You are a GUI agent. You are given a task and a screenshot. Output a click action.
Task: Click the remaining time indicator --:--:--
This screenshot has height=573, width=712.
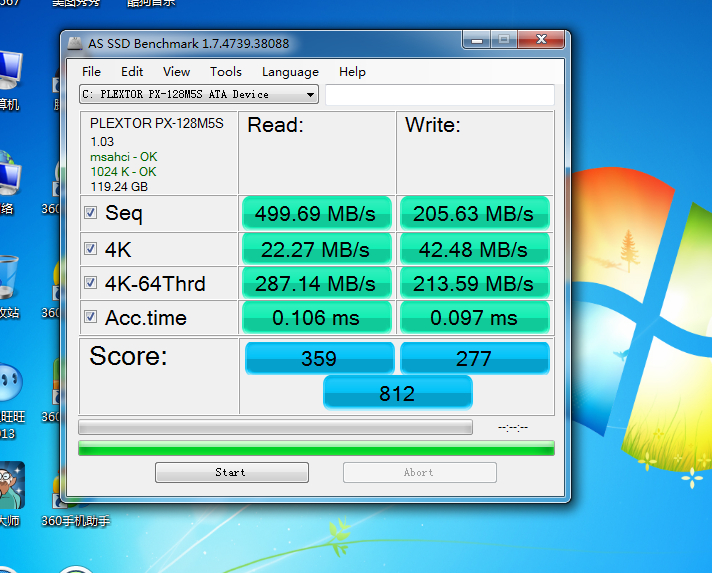513,427
